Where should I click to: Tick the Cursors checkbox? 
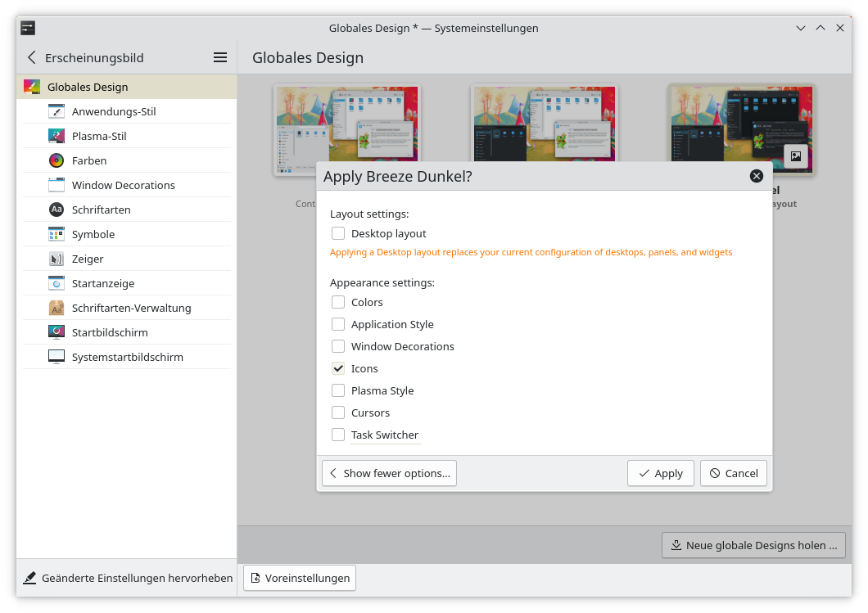pyautogui.click(x=338, y=412)
